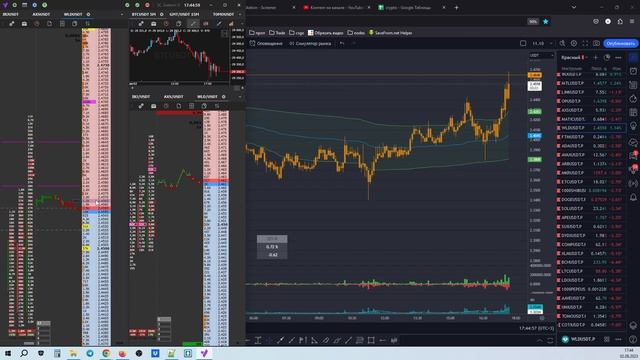Switch to the GMT/USDT 15m tab

click(184, 14)
